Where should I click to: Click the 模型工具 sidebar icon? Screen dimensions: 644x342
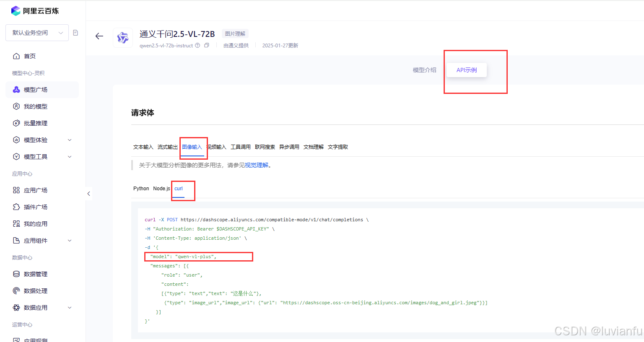click(16, 157)
